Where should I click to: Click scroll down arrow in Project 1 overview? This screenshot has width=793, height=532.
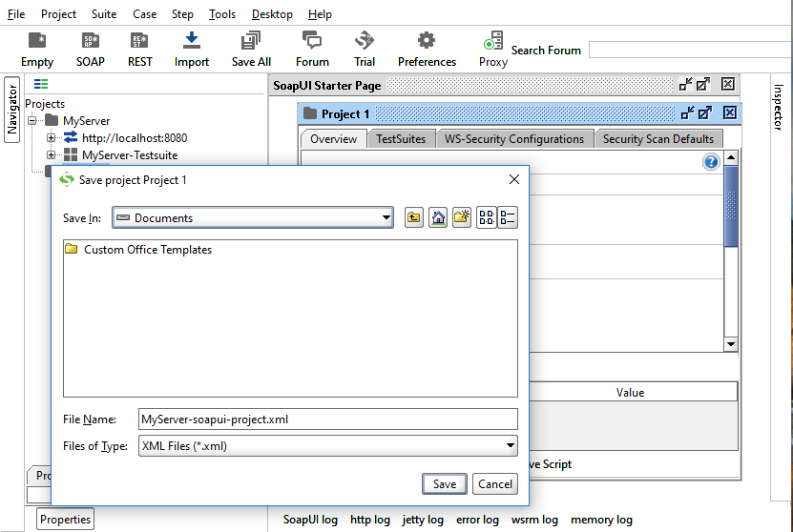pos(731,344)
